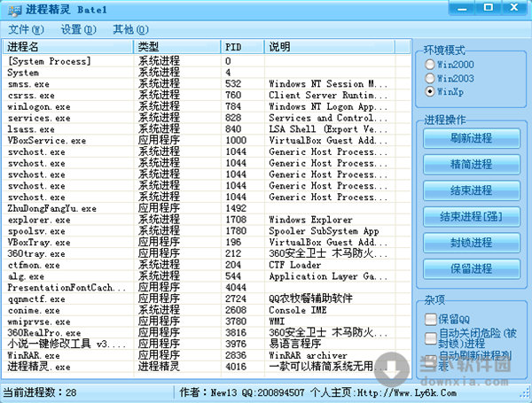
Task: Minimize the 进程精灵 window
Action: click(x=462, y=7)
